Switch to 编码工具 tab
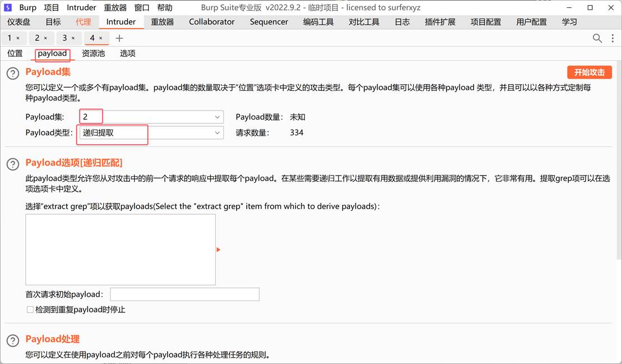The image size is (622, 364). 318,22
